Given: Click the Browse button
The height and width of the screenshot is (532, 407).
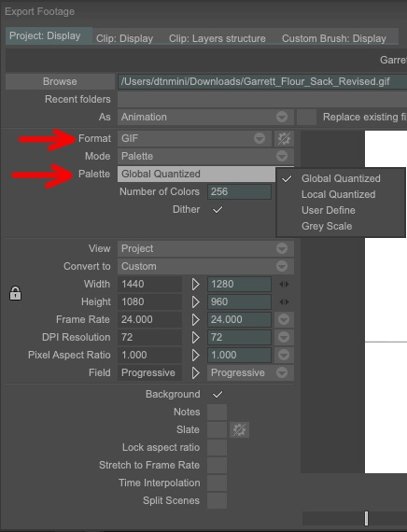Looking at the screenshot, I should point(60,82).
